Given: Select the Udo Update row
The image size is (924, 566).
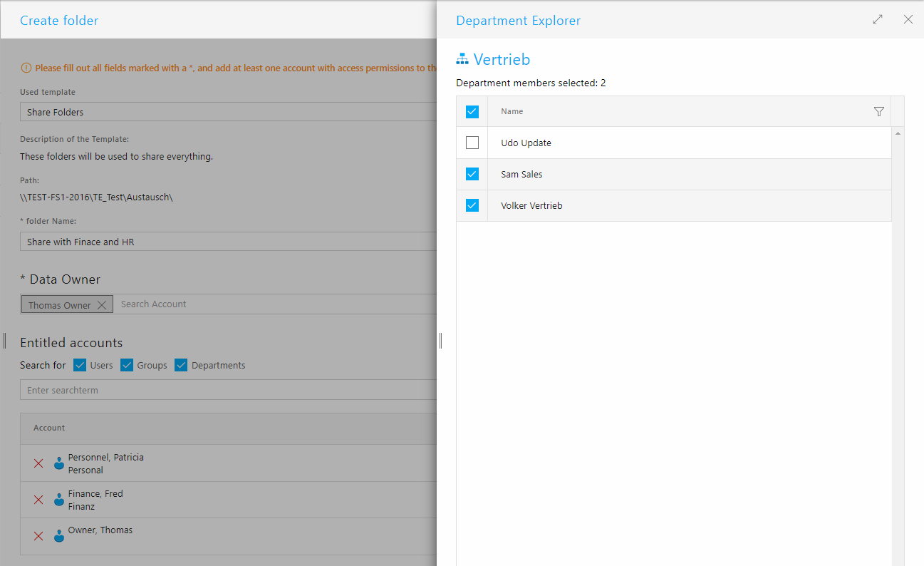Looking at the screenshot, I should tap(674, 143).
